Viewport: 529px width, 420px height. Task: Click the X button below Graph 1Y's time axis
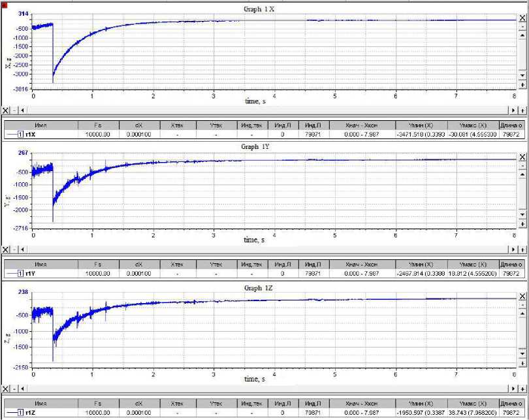(x=6, y=250)
